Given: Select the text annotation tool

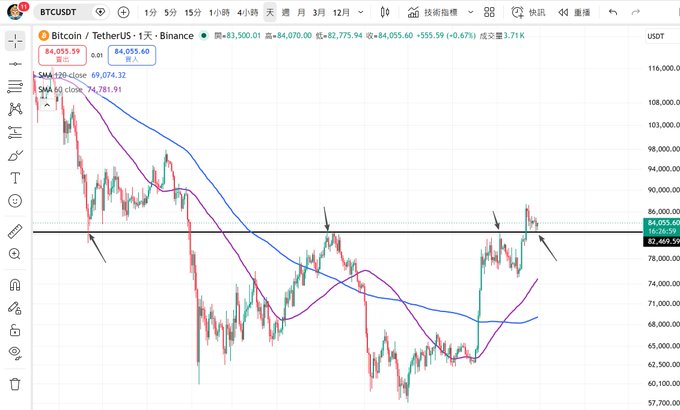Looking at the screenshot, I should [x=15, y=178].
